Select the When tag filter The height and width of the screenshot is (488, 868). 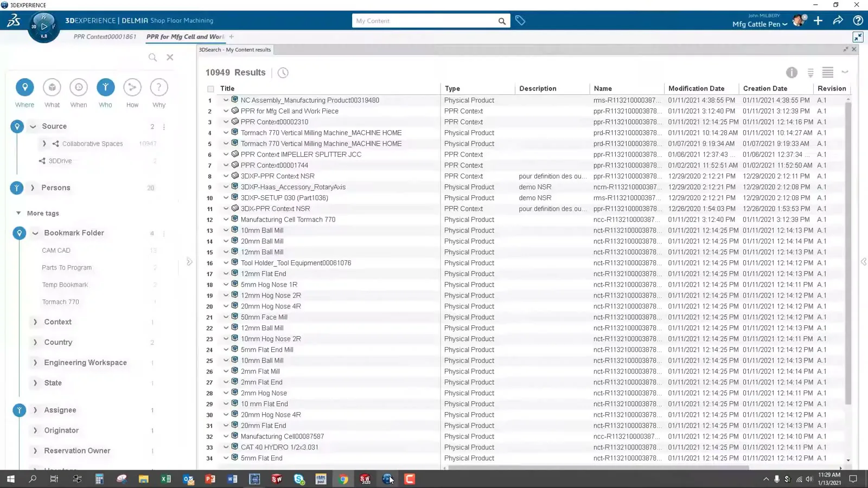click(79, 87)
